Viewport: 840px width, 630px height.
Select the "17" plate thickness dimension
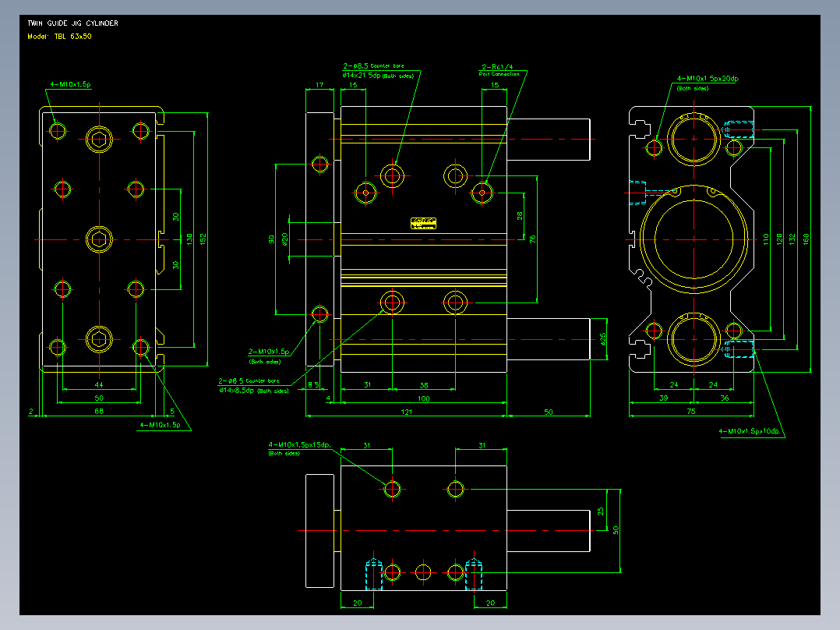pyautogui.click(x=319, y=85)
